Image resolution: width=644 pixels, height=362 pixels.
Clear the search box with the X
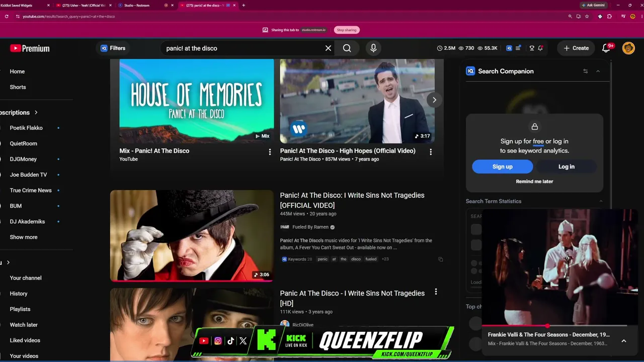click(x=328, y=48)
